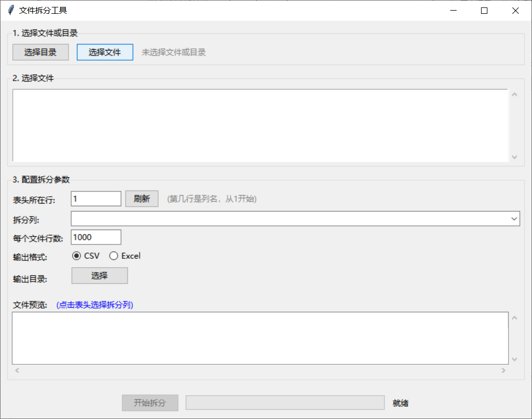The image size is (532, 419).
Task: Click the file list scrollbar down arrow
Action: click(x=514, y=157)
